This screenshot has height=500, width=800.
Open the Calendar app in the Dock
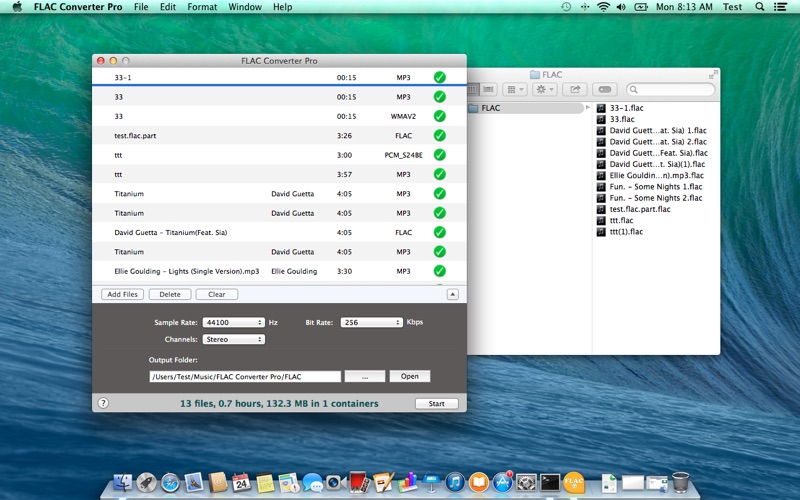(x=241, y=482)
